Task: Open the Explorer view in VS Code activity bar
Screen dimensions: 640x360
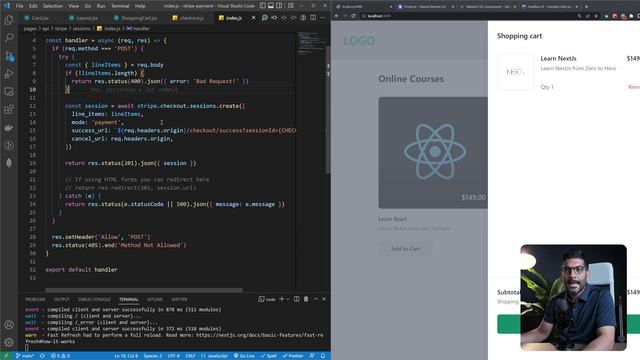Action: [x=9, y=20]
